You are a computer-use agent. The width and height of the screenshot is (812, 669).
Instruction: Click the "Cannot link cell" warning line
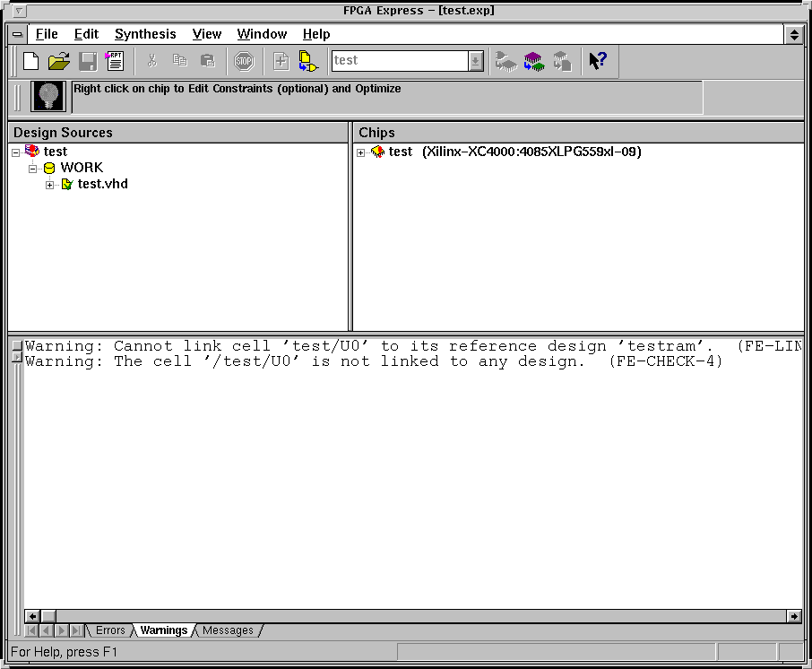[413, 345]
